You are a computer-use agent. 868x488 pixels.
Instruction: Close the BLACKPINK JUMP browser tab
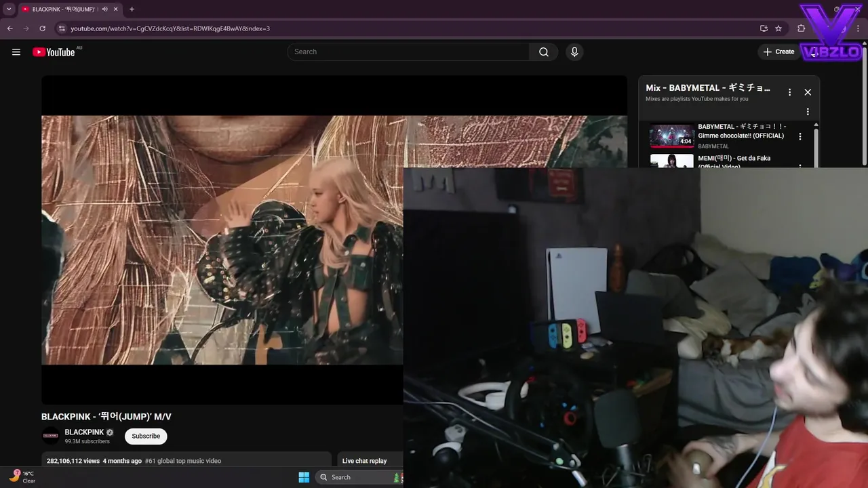[x=116, y=9]
